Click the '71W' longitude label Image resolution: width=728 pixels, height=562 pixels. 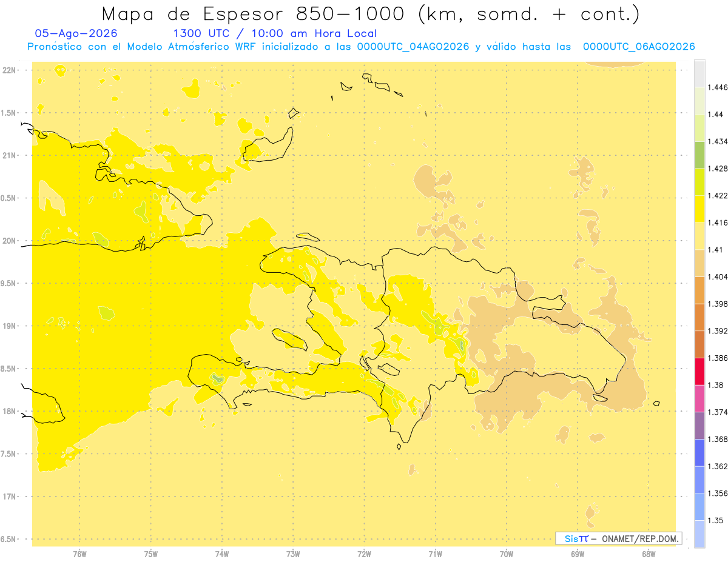435,554
